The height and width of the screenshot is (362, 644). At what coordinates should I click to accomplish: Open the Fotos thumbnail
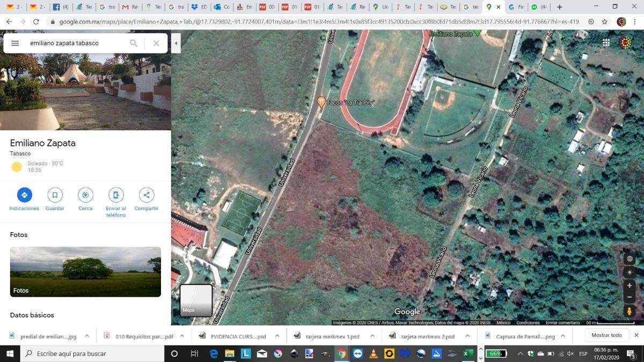(85, 272)
